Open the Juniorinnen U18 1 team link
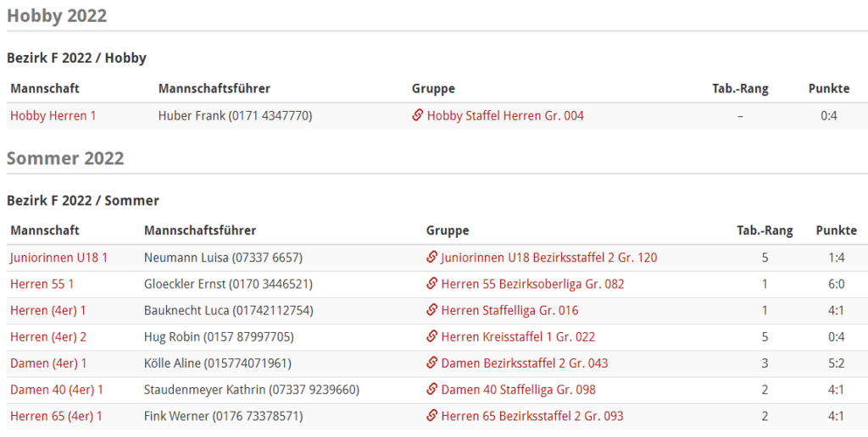The height and width of the screenshot is (437, 868). tap(58, 257)
